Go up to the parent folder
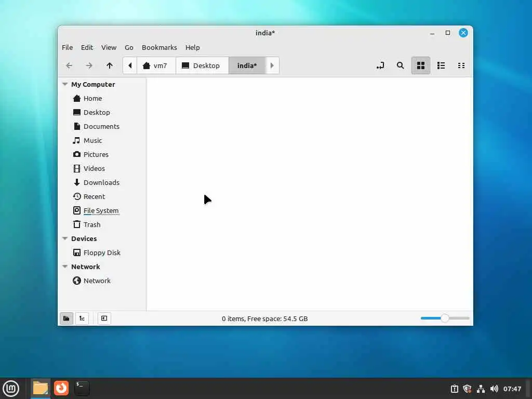Image resolution: width=532 pixels, height=399 pixels. [x=109, y=65]
